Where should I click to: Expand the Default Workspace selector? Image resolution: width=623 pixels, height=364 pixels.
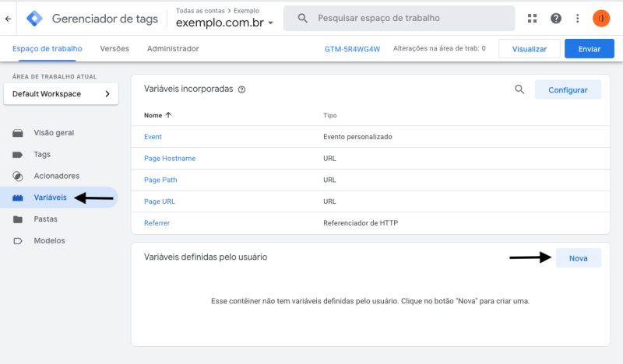(61, 94)
